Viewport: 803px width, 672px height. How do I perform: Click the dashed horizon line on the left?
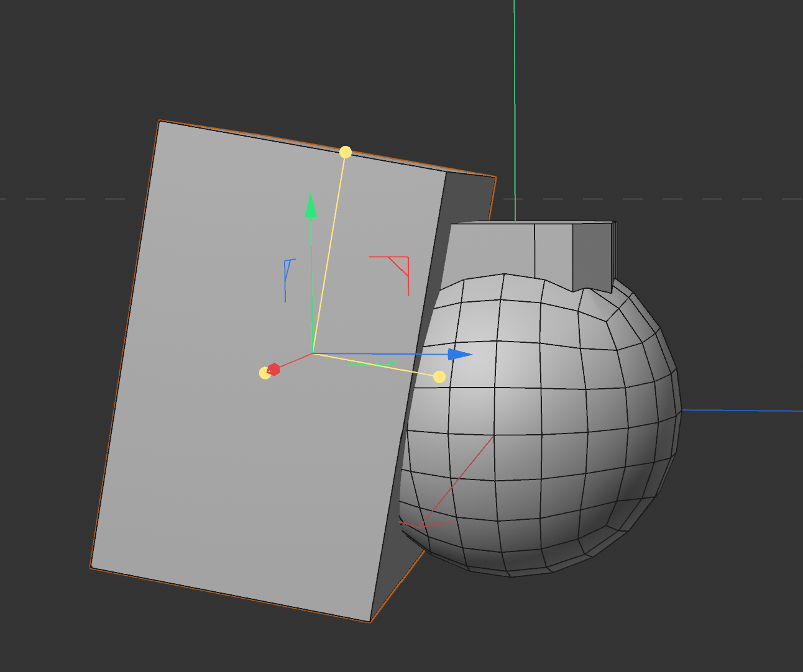pyautogui.click(x=62, y=199)
